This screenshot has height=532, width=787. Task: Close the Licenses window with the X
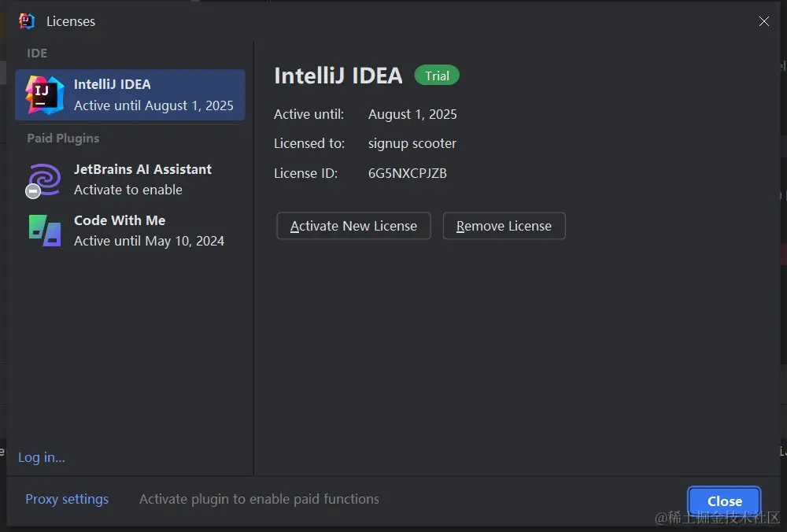coord(763,21)
